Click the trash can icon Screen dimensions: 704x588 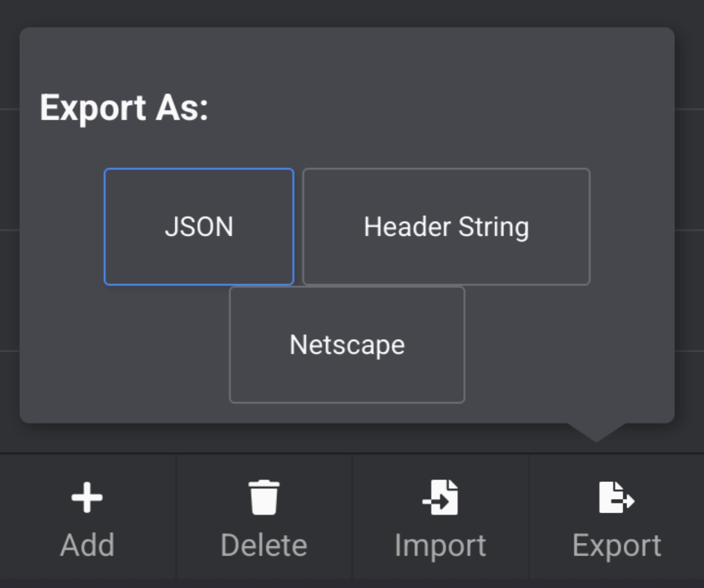[264, 497]
